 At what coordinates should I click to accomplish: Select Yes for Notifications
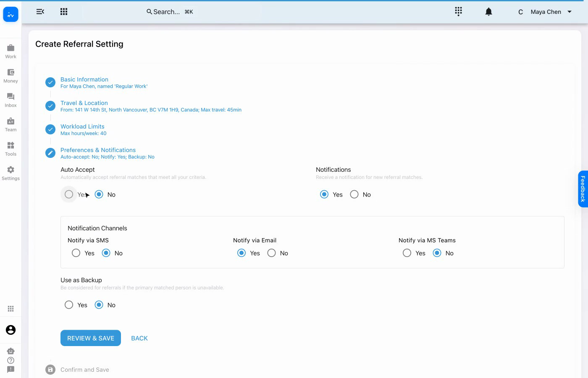324,194
